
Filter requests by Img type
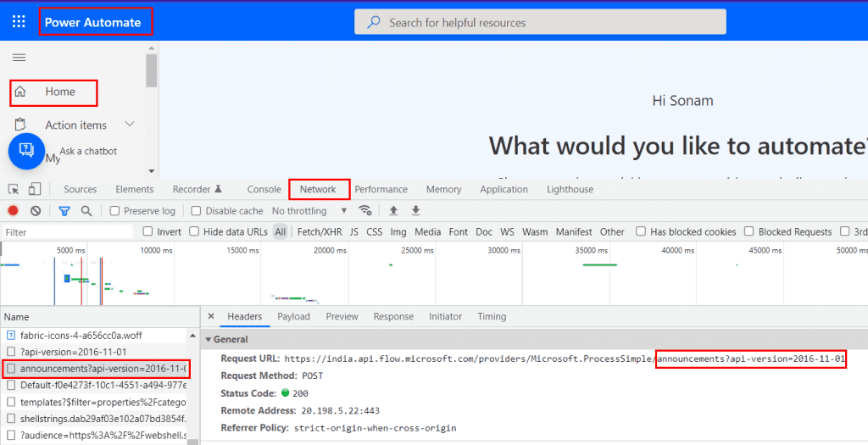click(x=398, y=232)
